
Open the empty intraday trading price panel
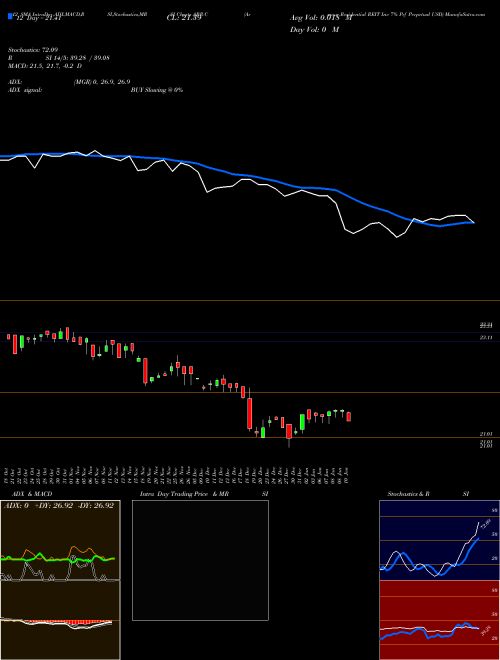coord(200,560)
